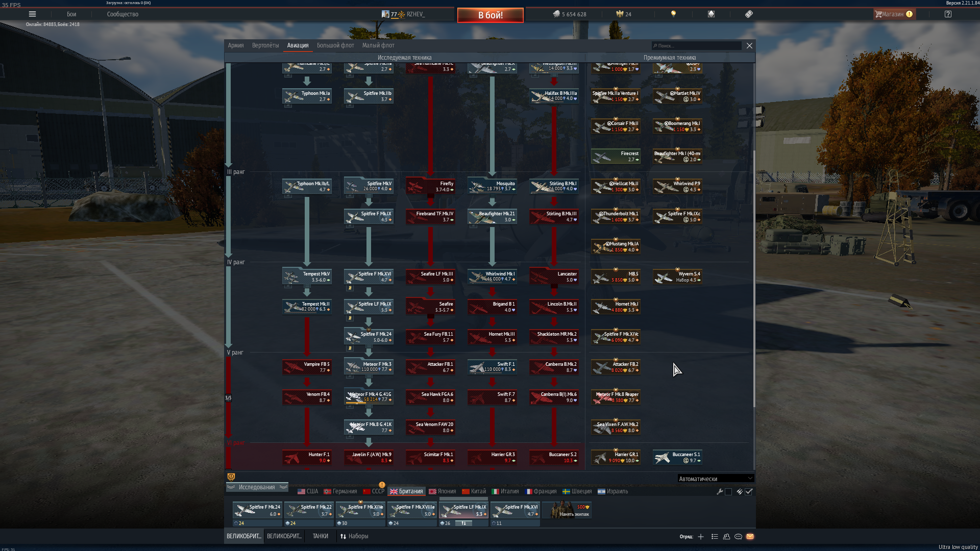Switch to the Вертолёты tab

click(265, 45)
